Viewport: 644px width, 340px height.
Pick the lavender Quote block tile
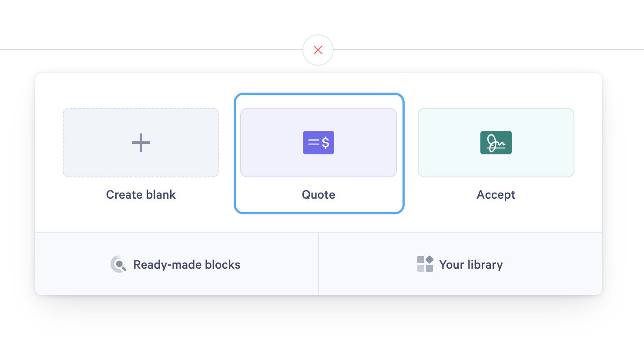319,143
